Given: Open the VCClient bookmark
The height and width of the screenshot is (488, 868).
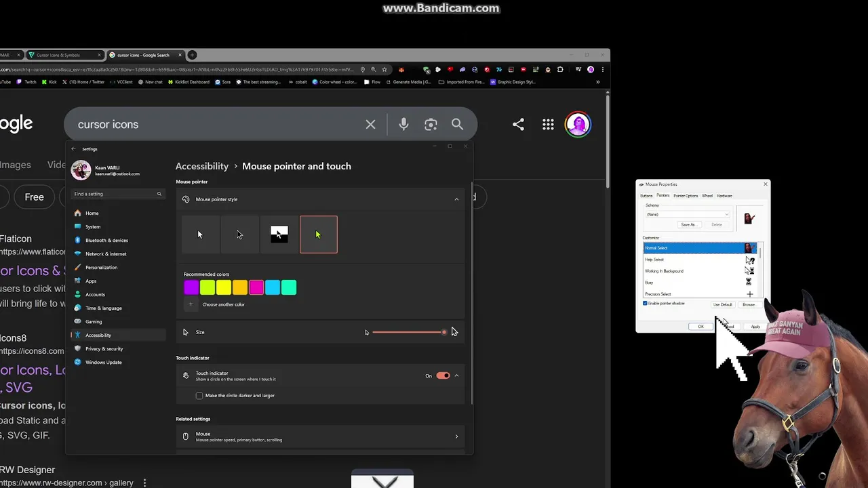Looking at the screenshot, I should point(121,82).
